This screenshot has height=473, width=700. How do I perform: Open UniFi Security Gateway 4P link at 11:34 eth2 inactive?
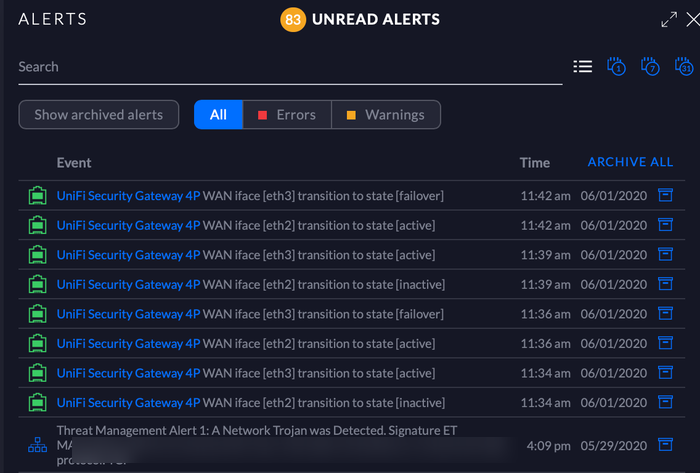coord(129,402)
